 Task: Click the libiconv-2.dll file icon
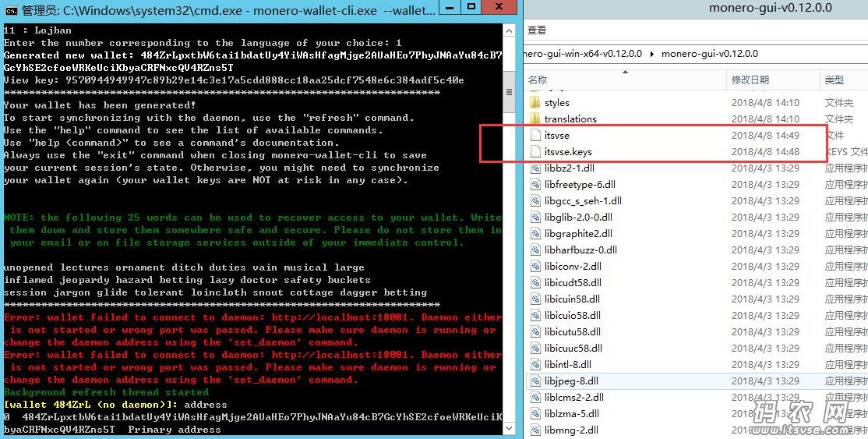click(x=535, y=266)
